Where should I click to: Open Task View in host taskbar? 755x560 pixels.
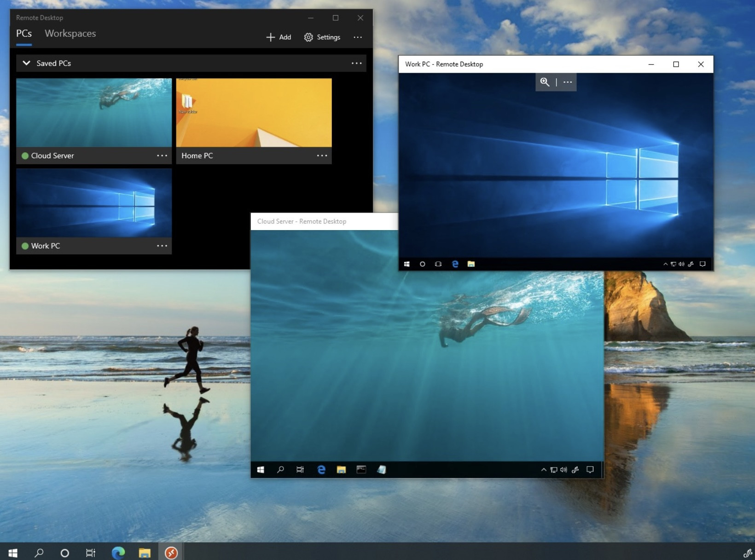coord(91,552)
